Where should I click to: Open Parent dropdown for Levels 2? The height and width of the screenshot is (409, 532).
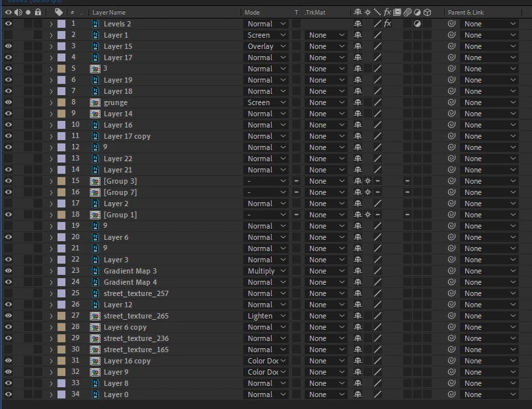click(489, 24)
